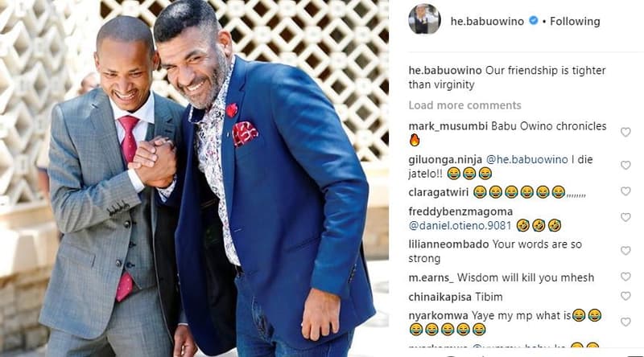Open he.babuowino profile picture
Image resolution: width=644 pixels, height=357 pixels.
tap(424, 19)
